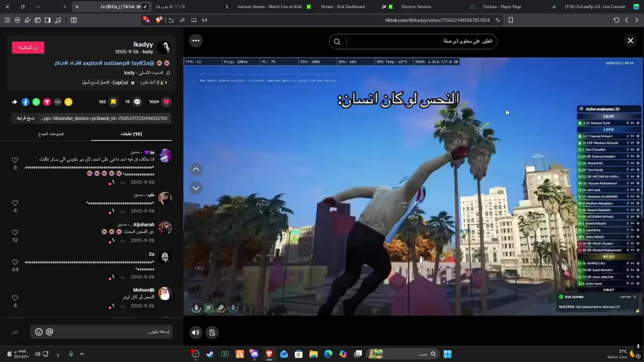Screen dimensions: 644x362
Task: Open Aljoharah's avatar in the comments
Action: click(x=165, y=228)
